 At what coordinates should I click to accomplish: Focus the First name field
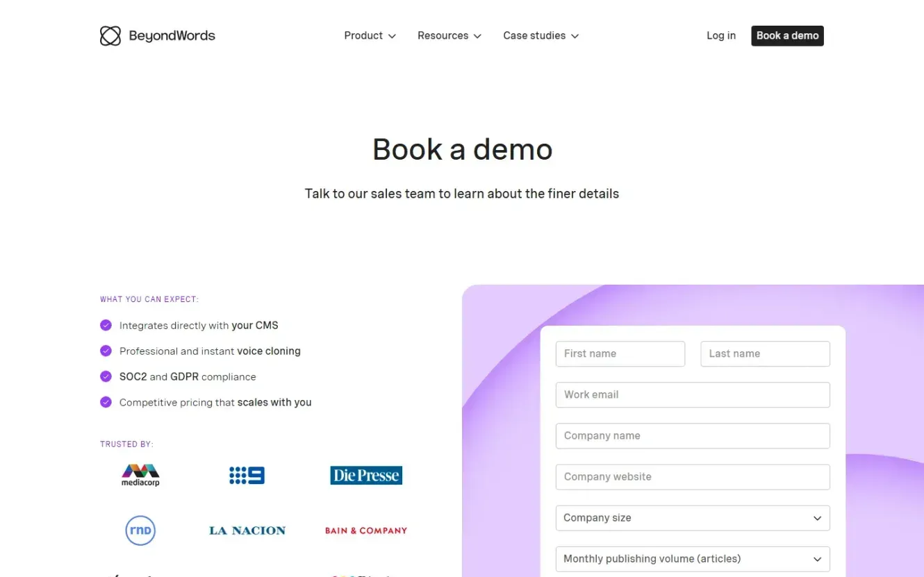[620, 354]
